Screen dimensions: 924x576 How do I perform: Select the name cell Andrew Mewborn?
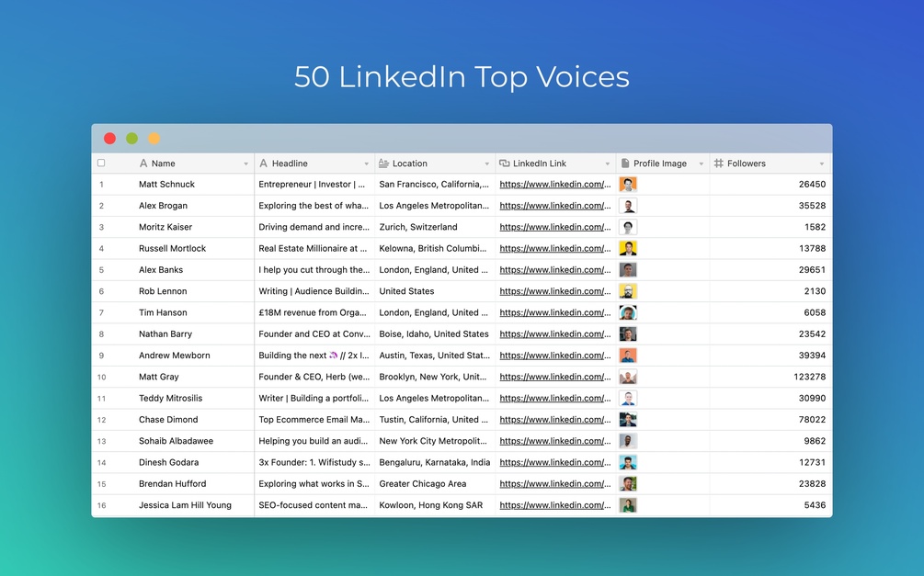coord(175,356)
